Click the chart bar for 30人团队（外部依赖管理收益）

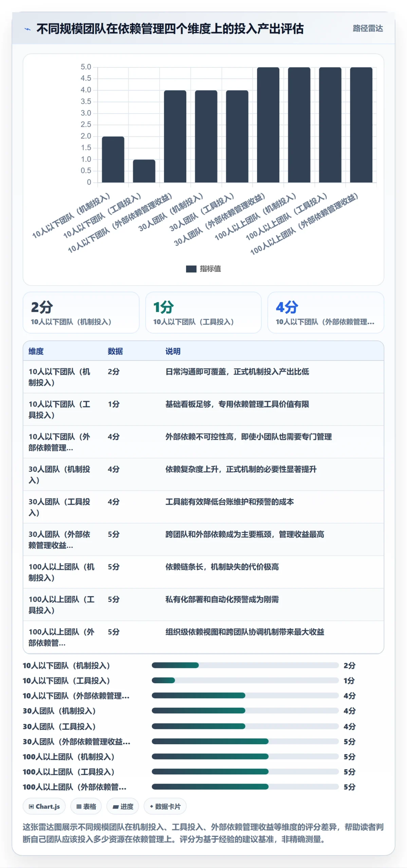[x=268, y=125]
